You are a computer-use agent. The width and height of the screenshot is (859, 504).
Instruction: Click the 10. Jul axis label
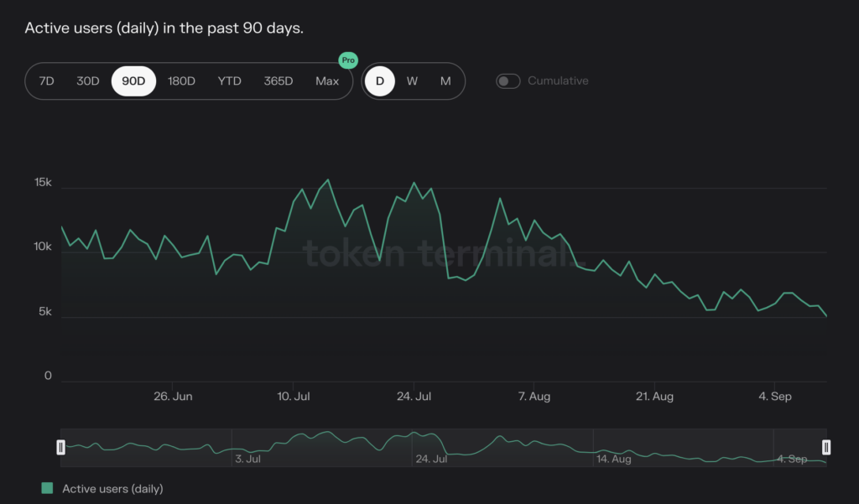click(x=294, y=396)
